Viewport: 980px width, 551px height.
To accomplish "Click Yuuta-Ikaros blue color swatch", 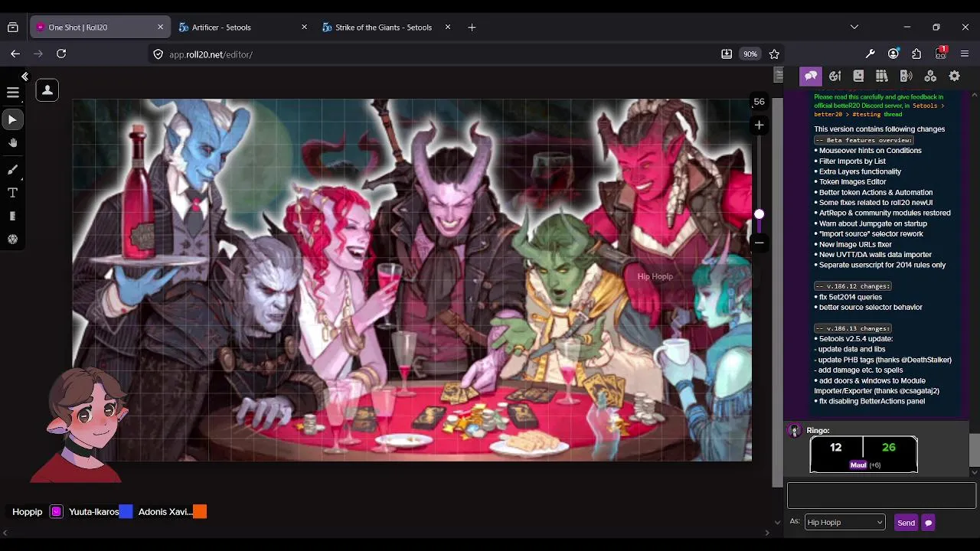I will click(x=126, y=512).
